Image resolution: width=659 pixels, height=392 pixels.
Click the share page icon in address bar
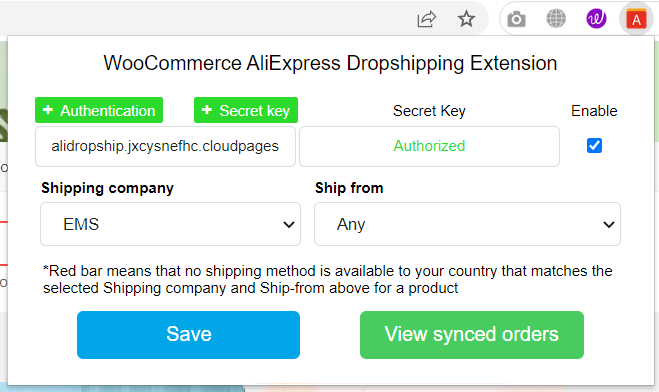point(427,19)
